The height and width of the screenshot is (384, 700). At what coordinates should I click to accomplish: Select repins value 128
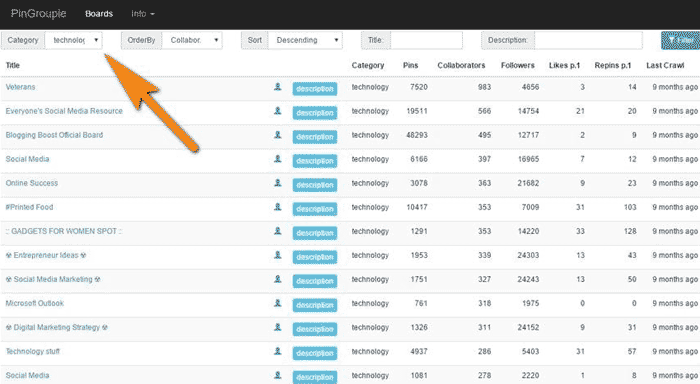[630, 231]
